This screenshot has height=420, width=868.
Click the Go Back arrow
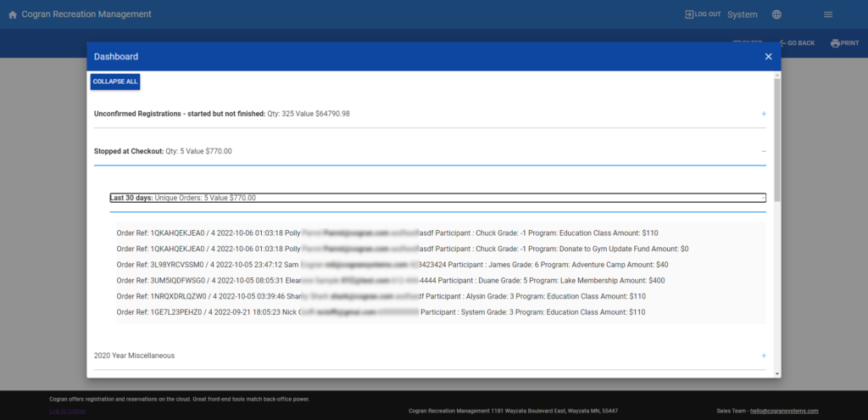tap(782, 43)
